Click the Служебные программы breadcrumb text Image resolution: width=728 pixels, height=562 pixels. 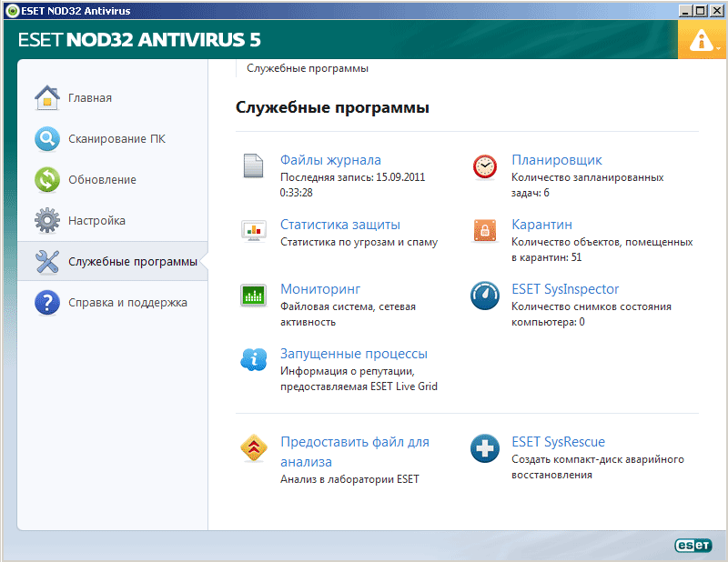(x=308, y=68)
